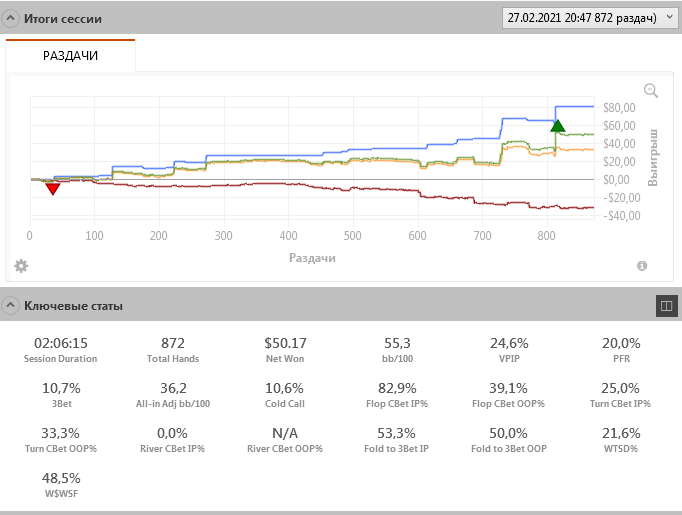This screenshot has width=682, height=515.
Task: Click the Fold to 3Bet IP stat
Action: point(398,440)
